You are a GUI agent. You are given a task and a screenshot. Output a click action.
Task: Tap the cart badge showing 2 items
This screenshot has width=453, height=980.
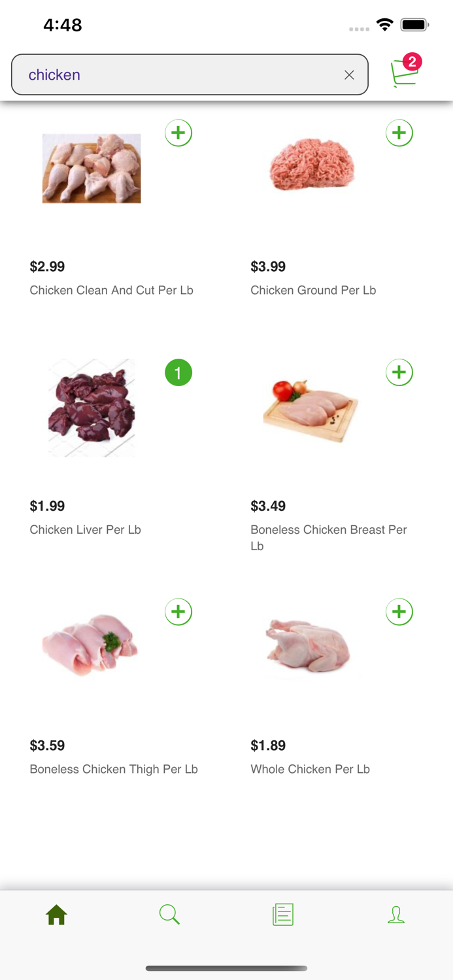point(412,62)
